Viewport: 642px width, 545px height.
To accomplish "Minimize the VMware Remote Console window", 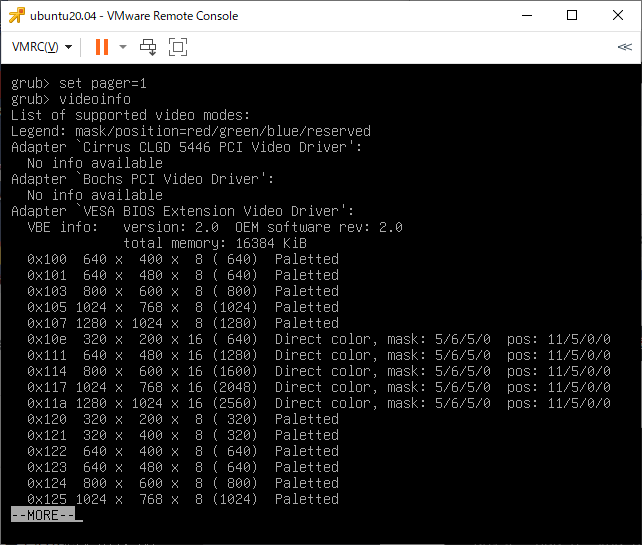I will pos(527,16).
